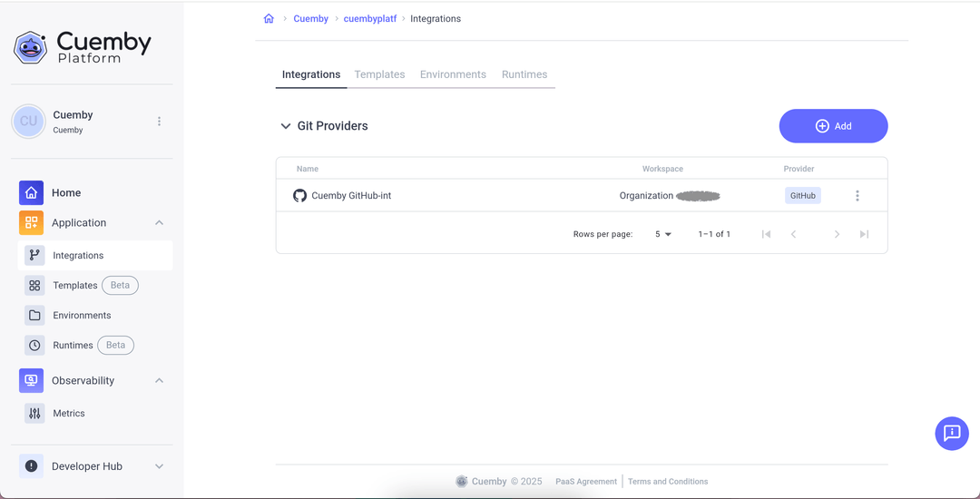Screen dimensions: 980x499
Task: Click the Add button
Action: (x=833, y=126)
